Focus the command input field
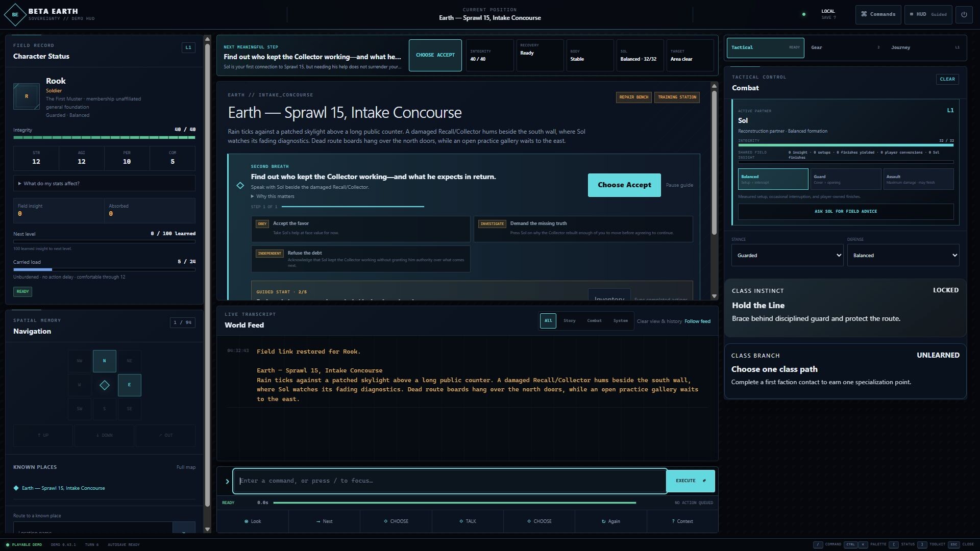The height and width of the screenshot is (551, 980). tap(450, 481)
